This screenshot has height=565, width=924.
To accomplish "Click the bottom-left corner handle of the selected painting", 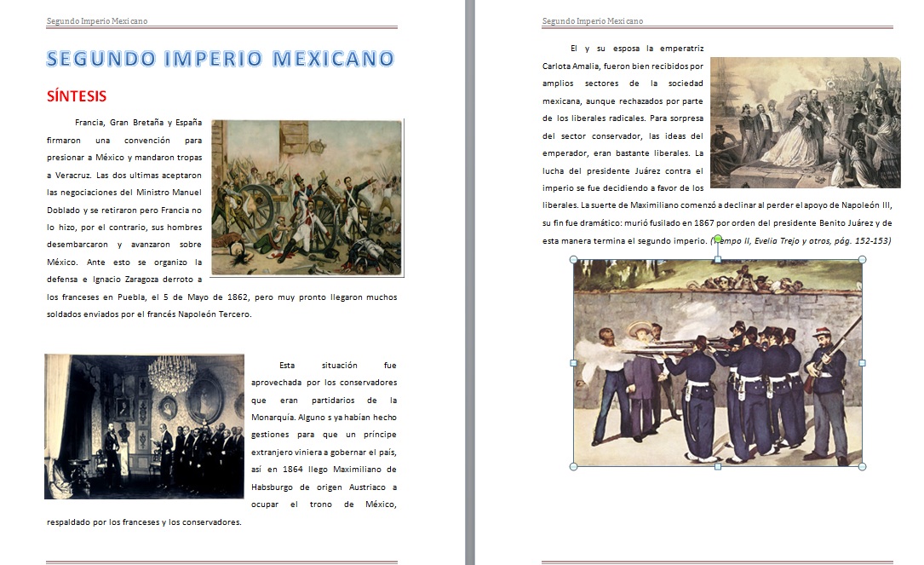I will [x=574, y=466].
